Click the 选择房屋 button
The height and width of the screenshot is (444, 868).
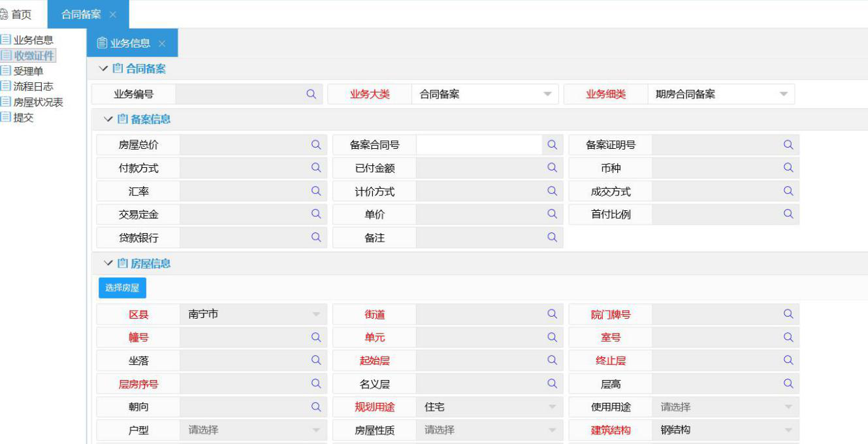coord(123,287)
